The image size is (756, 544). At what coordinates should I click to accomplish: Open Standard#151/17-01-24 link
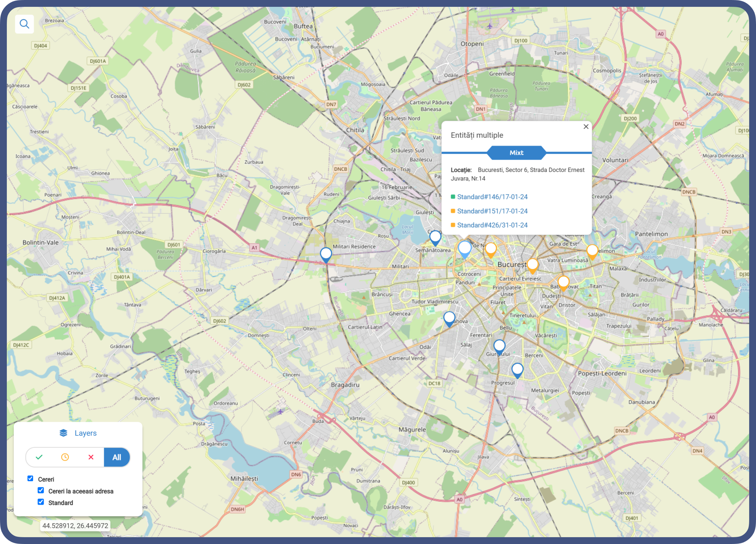click(492, 211)
